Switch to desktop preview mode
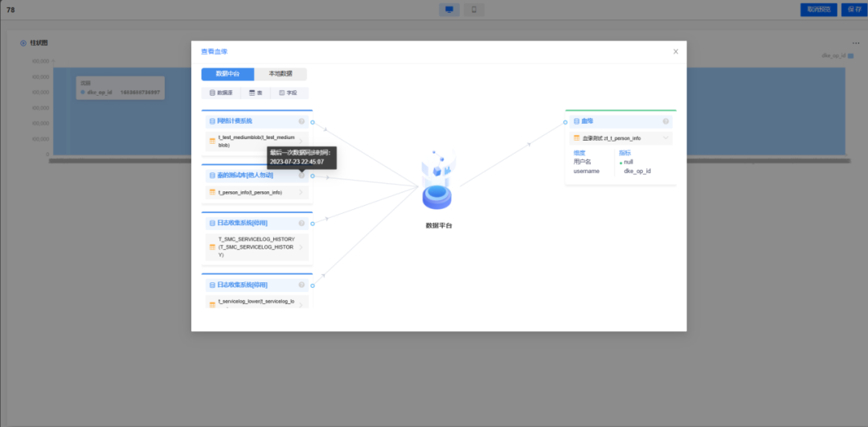Screen dimensions: 868x427 449,10
